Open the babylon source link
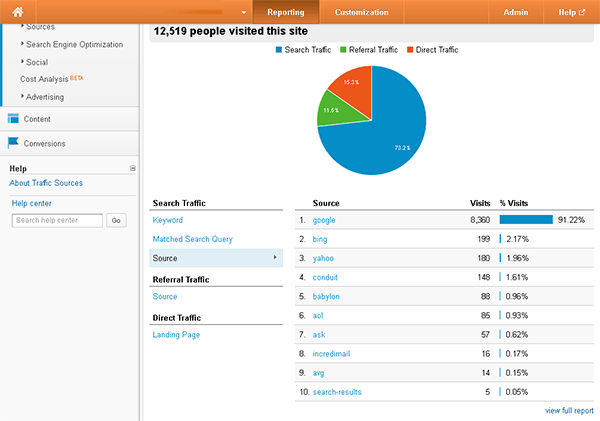The width and height of the screenshot is (600, 421). point(326,297)
